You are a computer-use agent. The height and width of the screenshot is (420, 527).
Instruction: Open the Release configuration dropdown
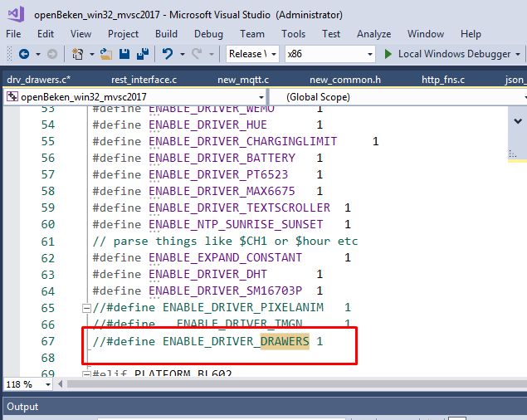tap(252, 54)
